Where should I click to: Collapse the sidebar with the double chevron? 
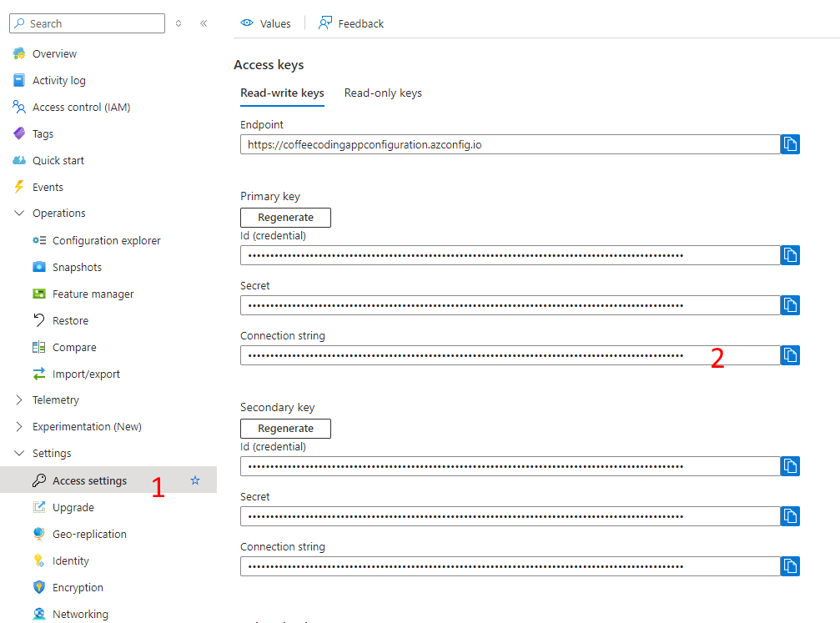click(x=204, y=23)
